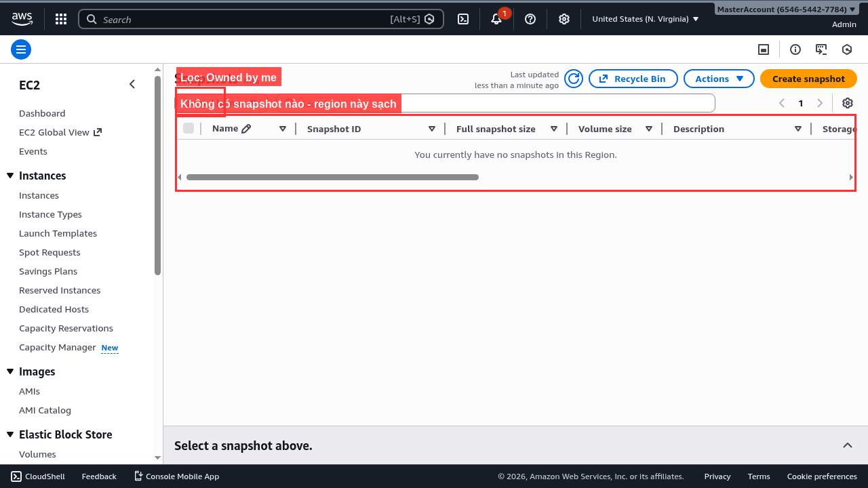This screenshot has height=488, width=868.
Task: Click the Create snapshot button
Action: (x=808, y=79)
